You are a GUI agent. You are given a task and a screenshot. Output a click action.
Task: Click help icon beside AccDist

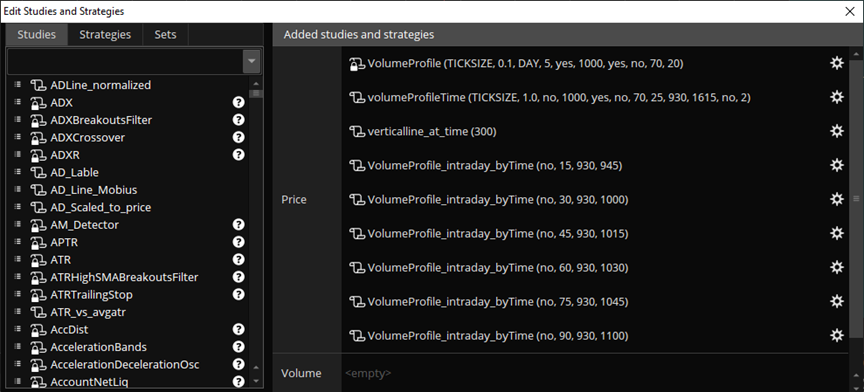(x=238, y=329)
